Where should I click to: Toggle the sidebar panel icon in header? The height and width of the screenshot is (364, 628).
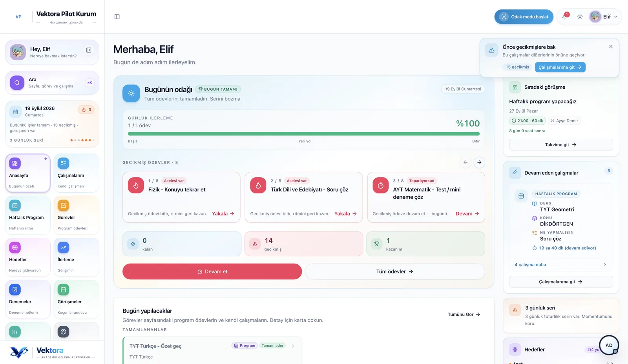(x=117, y=17)
